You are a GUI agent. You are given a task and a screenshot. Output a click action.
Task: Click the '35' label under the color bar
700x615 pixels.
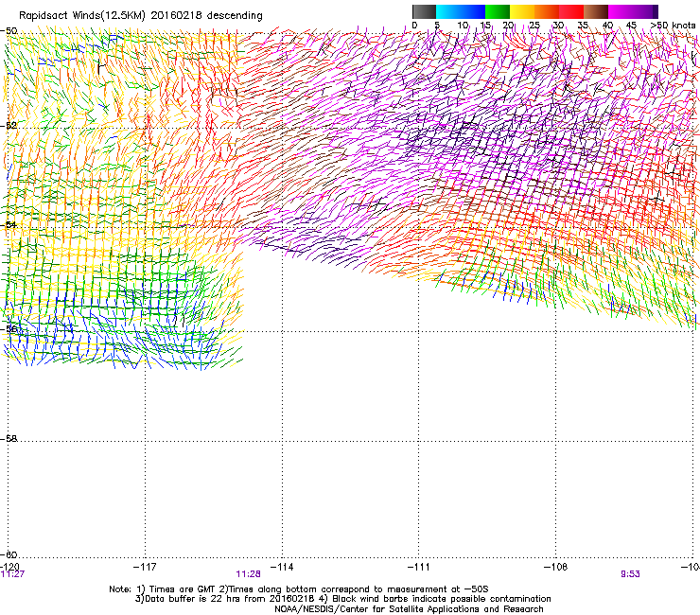[583, 26]
